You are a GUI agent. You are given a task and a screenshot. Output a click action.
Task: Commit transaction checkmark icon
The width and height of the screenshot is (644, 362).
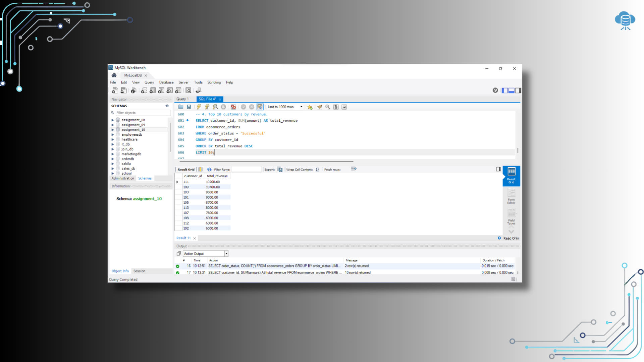(244, 107)
